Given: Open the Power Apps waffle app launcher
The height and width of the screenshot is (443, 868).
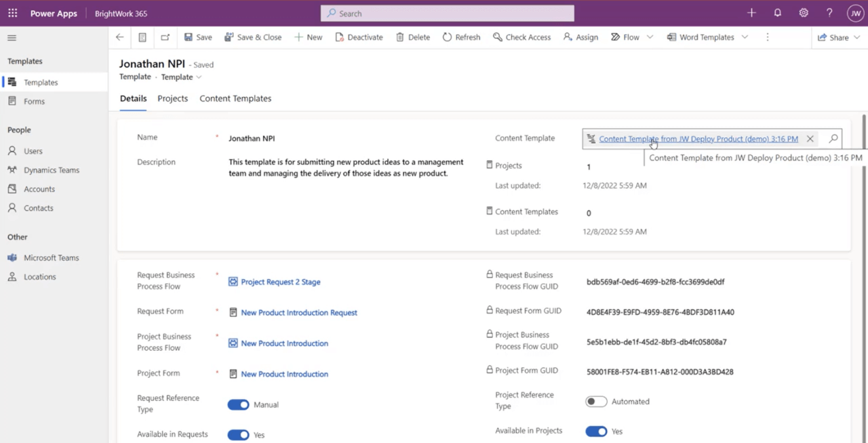Looking at the screenshot, I should coord(12,13).
